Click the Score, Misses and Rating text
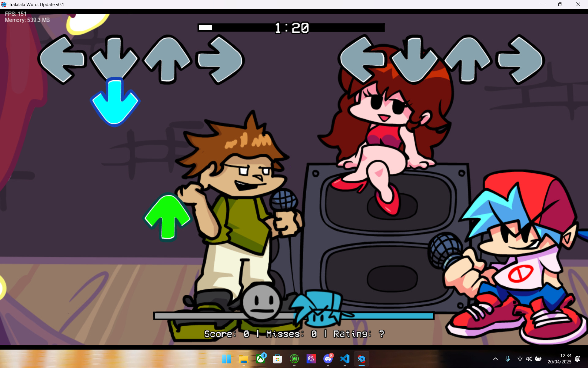The image size is (588, 368). 294,334
